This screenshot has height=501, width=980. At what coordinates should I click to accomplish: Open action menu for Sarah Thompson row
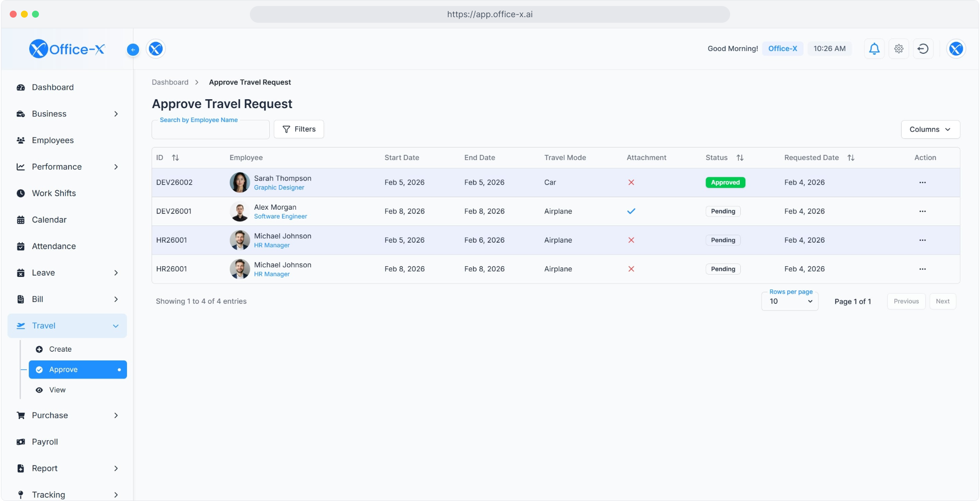(922, 182)
